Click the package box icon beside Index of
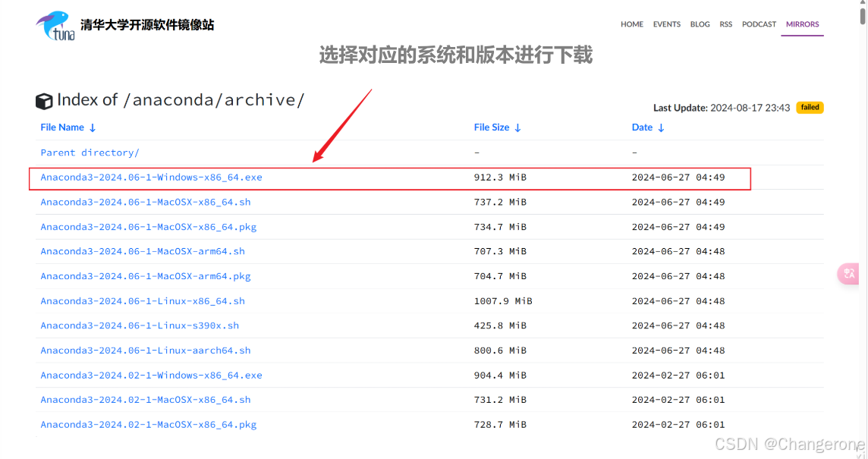This screenshot has height=459, width=868. click(44, 101)
